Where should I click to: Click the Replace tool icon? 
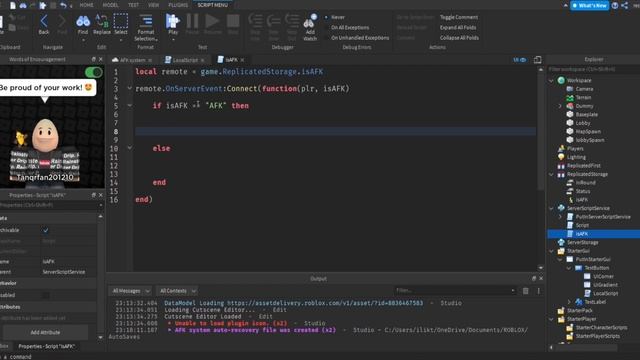102,24
